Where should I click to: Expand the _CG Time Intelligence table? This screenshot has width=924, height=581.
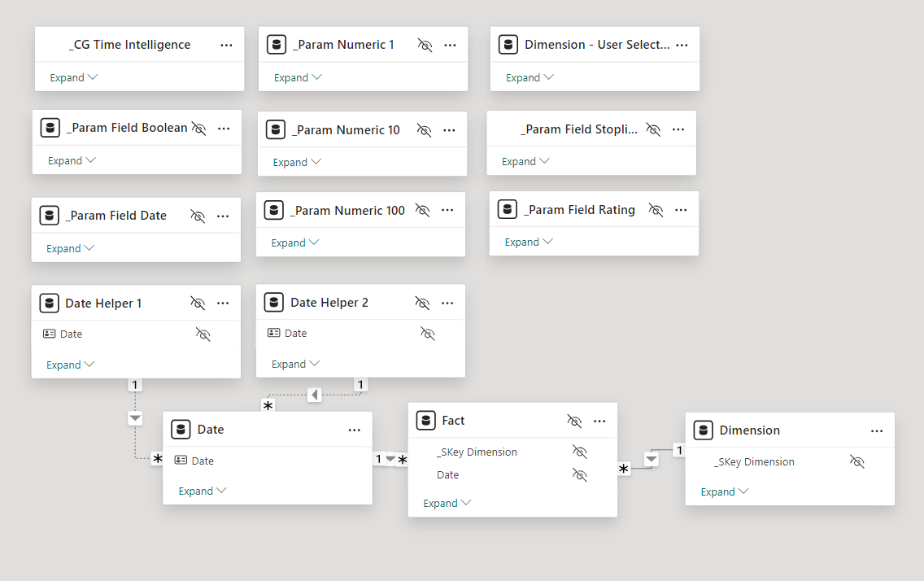73,78
